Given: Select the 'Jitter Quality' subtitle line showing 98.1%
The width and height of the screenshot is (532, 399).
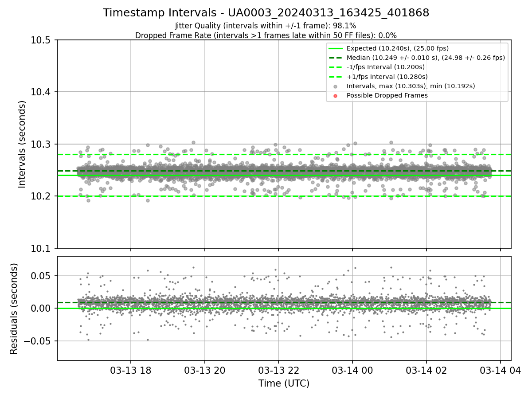Looking at the screenshot, I should click(x=266, y=26).
